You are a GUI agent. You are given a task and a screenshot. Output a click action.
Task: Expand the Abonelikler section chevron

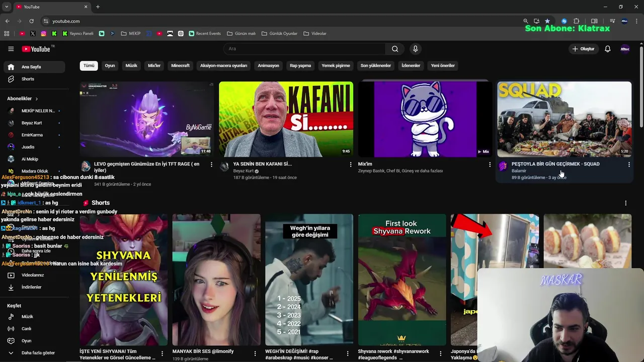coord(36,99)
